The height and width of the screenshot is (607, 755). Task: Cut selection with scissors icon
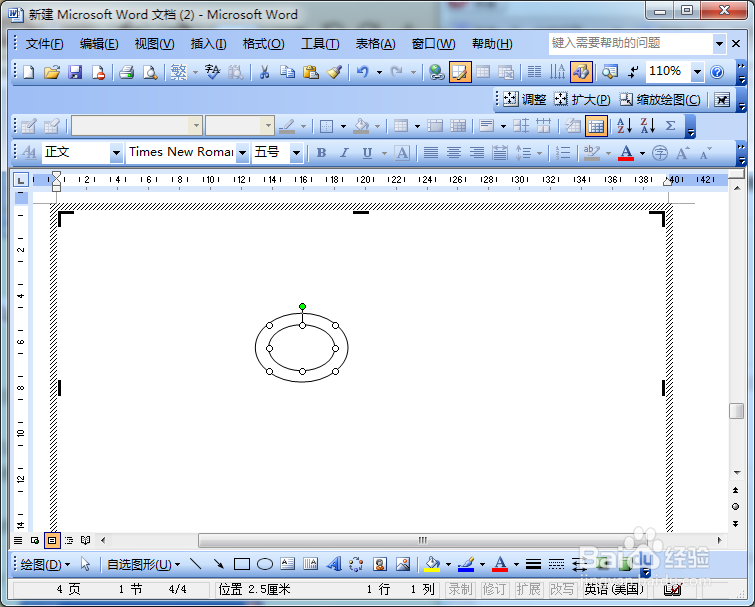264,72
